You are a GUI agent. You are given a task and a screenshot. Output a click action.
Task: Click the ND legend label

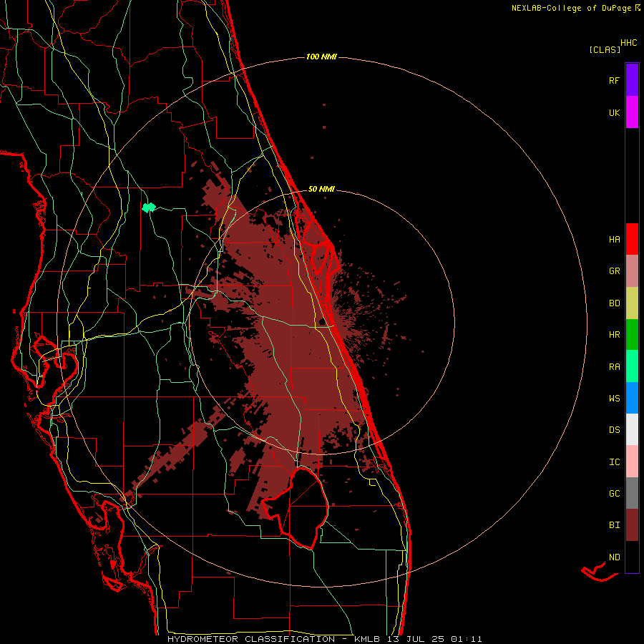(614, 557)
